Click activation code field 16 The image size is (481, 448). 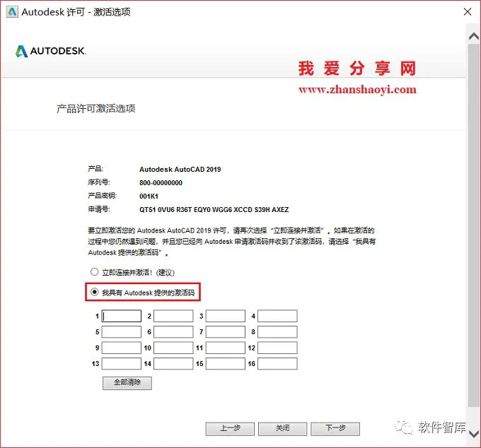(277, 364)
